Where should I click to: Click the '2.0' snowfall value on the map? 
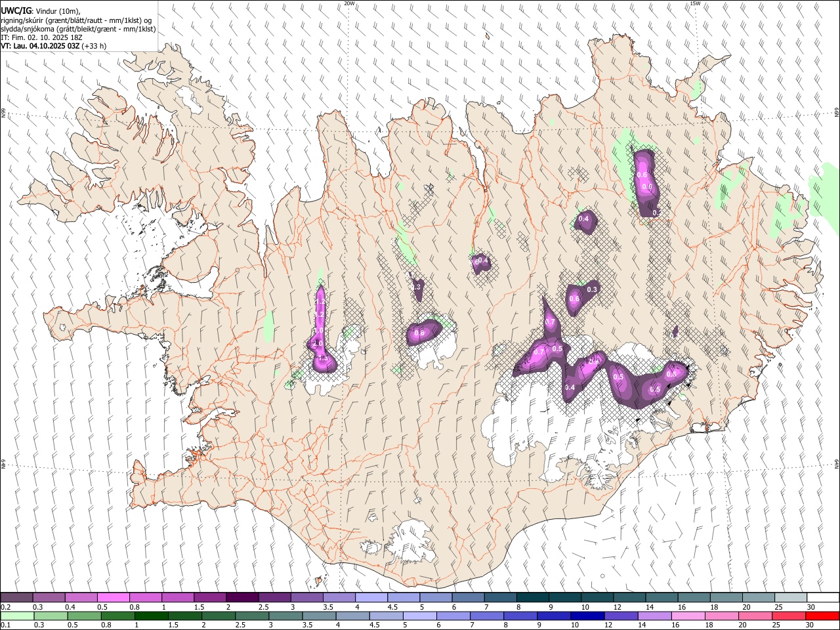(318, 343)
